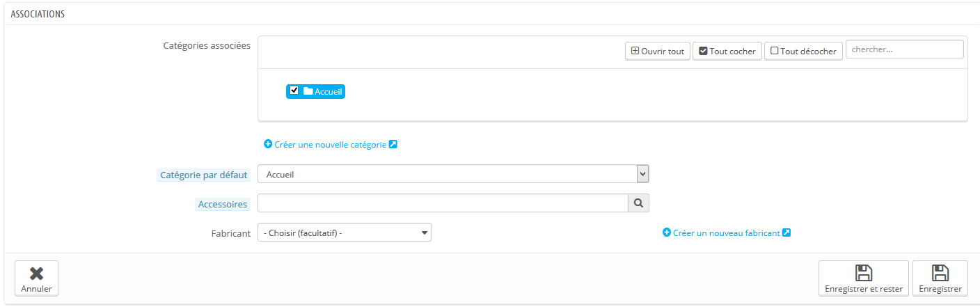Open the Fabricant Choisir dropdown

click(345, 233)
